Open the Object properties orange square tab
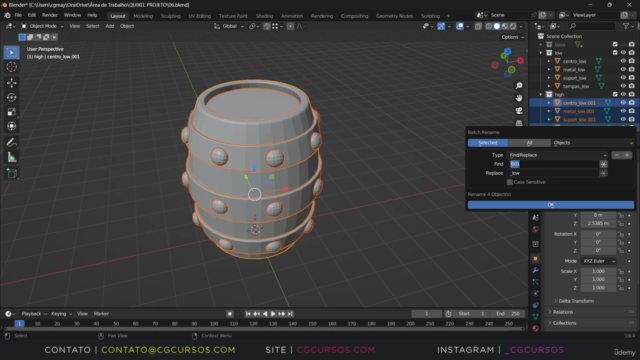This screenshot has height=360, width=640. [536, 258]
